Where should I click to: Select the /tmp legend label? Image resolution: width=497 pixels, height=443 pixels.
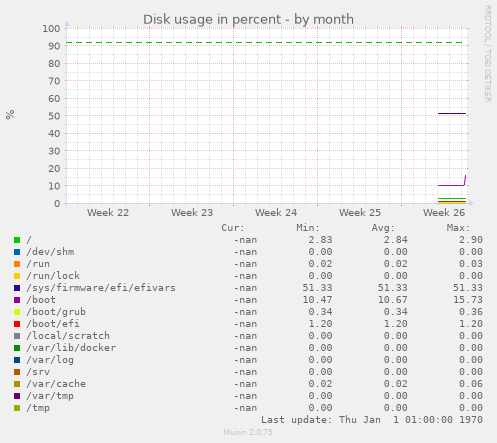click(38, 408)
